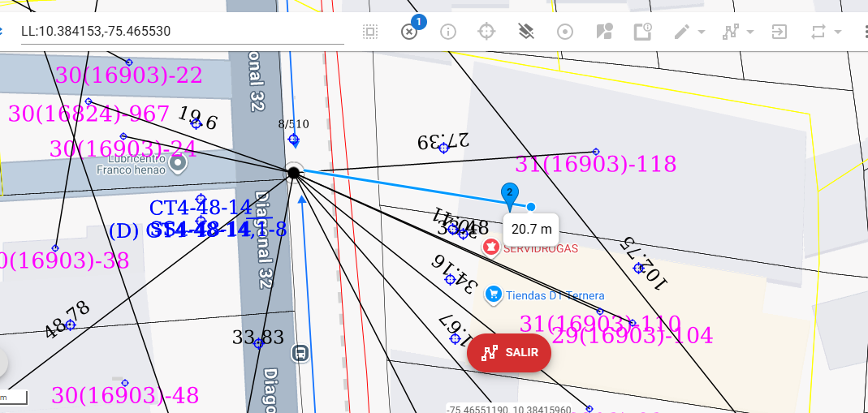Activate the crosshair locate tool

pyautogui.click(x=486, y=32)
